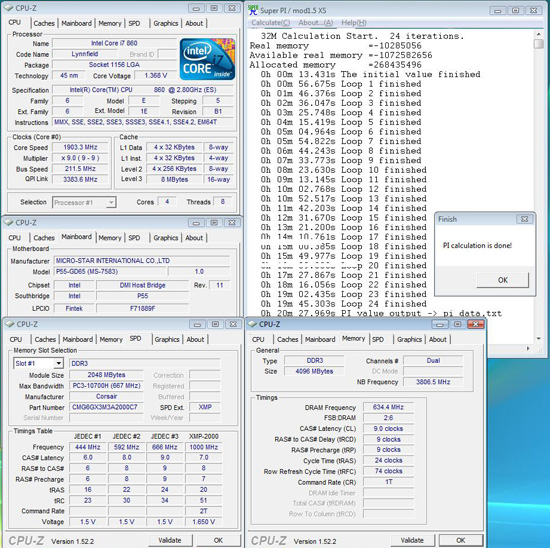Click the Intel Core i7 logo
Screen dimensions: 550x548
coord(207,59)
